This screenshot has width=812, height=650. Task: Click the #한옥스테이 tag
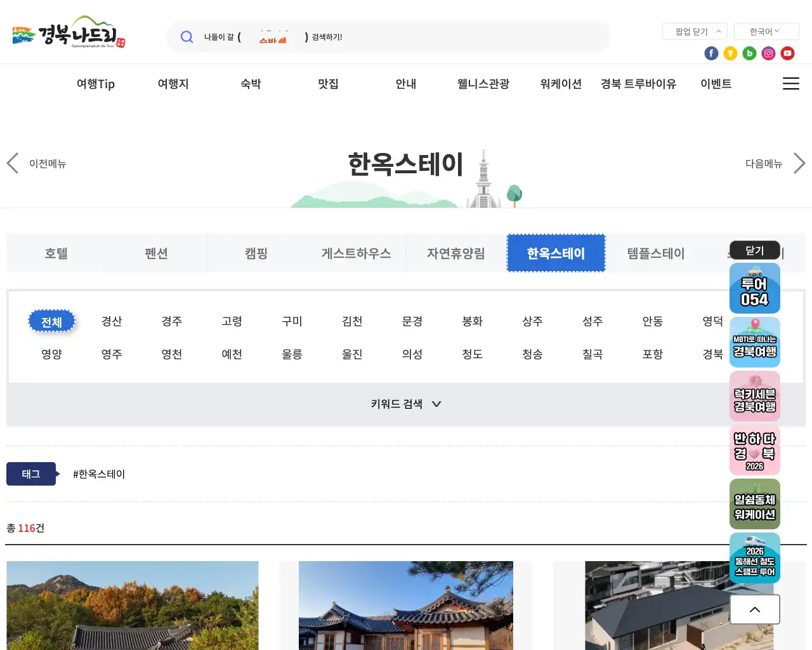click(x=99, y=474)
